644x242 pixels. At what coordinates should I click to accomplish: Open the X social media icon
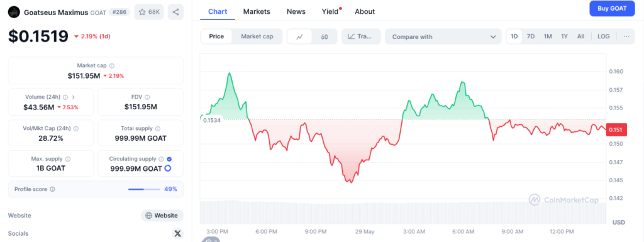point(177,233)
